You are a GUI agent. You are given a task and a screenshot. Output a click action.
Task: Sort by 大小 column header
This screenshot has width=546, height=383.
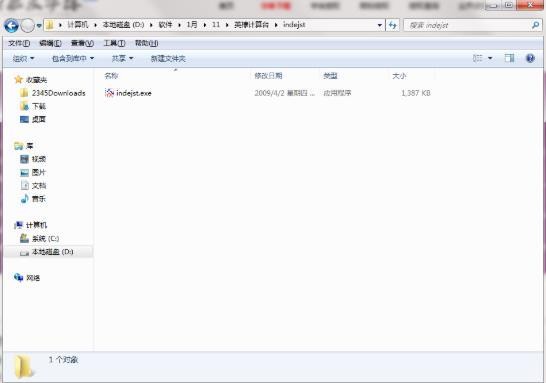coord(399,76)
